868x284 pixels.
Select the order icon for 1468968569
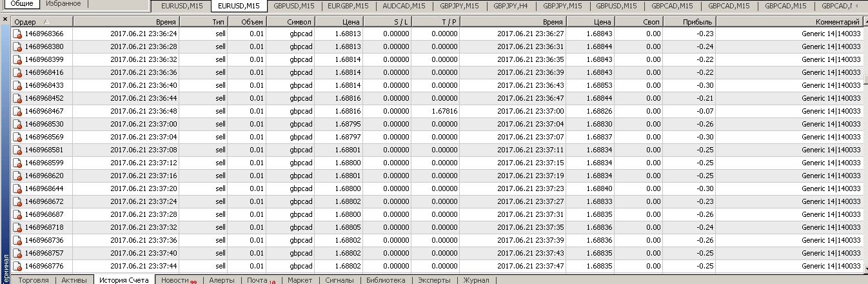click(17, 137)
